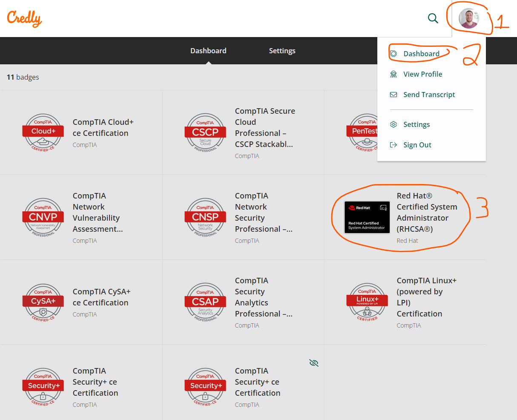The width and height of the screenshot is (517, 420).
Task: Toggle the hidden-eye icon on Security+ badge
Action: pos(314,363)
